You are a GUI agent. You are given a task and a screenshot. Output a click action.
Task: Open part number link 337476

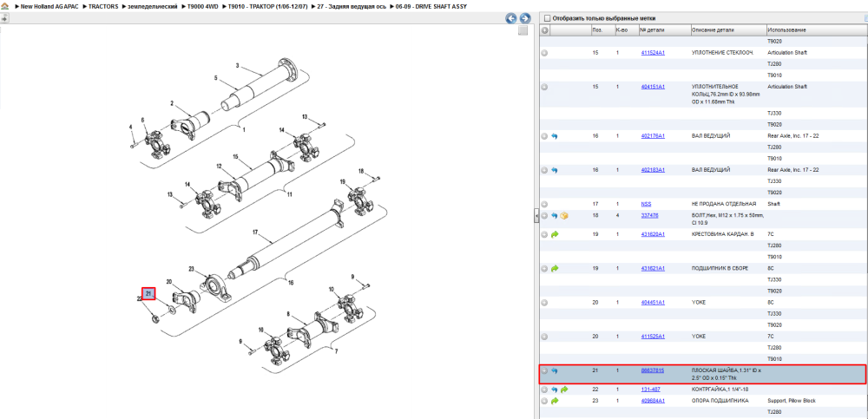click(x=649, y=215)
